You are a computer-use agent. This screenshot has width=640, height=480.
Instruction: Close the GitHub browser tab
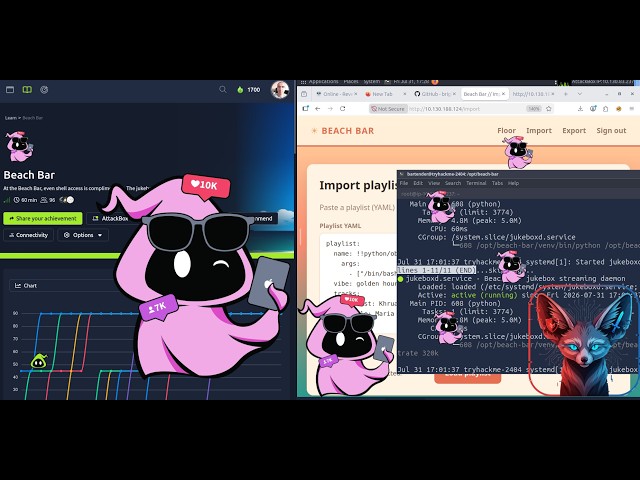[454, 94]
